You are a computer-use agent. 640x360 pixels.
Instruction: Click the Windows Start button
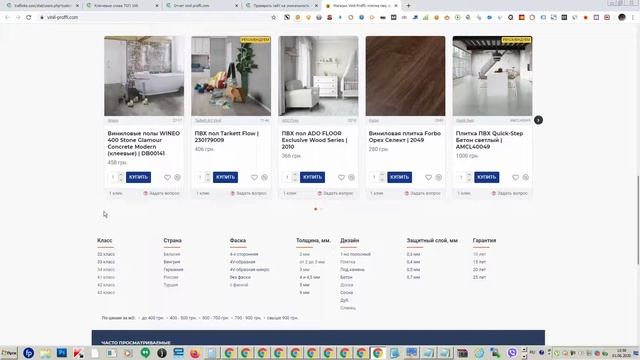coord(9,353)
